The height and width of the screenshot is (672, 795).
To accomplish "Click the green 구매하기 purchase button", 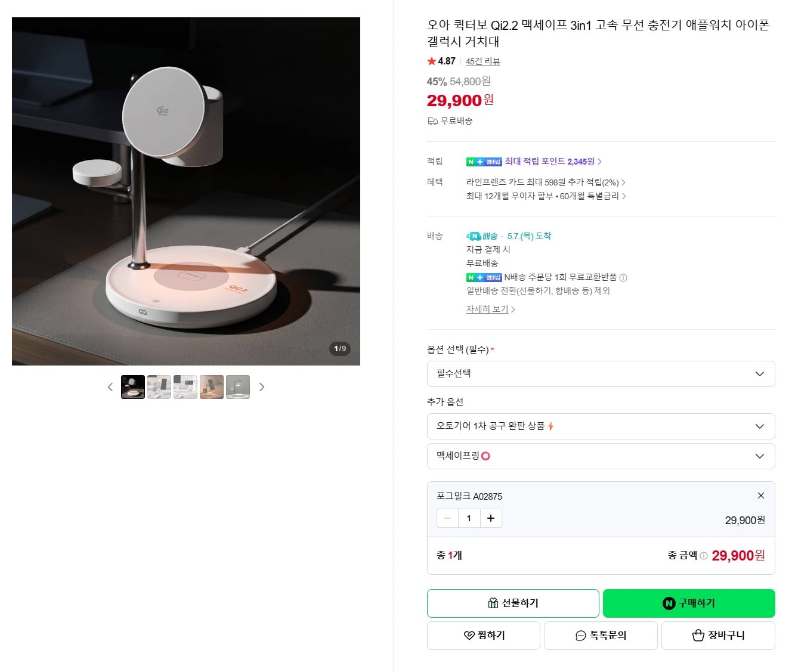I will pos(688,603).
